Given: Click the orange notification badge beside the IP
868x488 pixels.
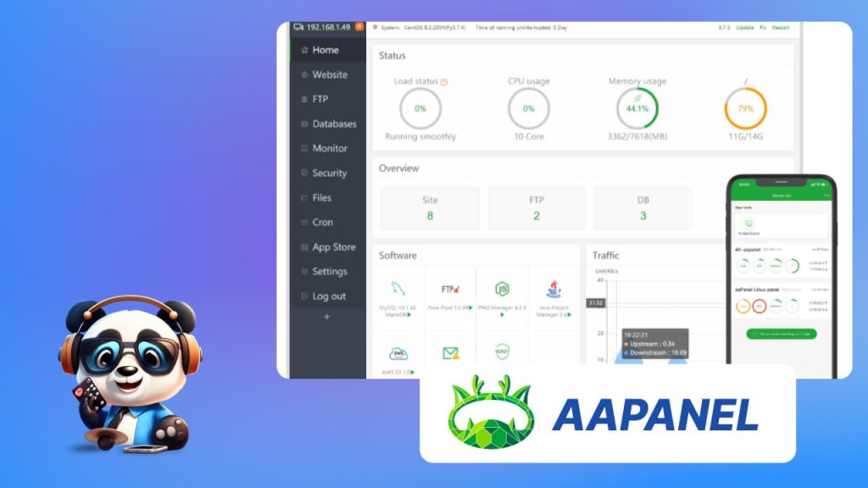Looking at the screenshot, I should (359, 26).
